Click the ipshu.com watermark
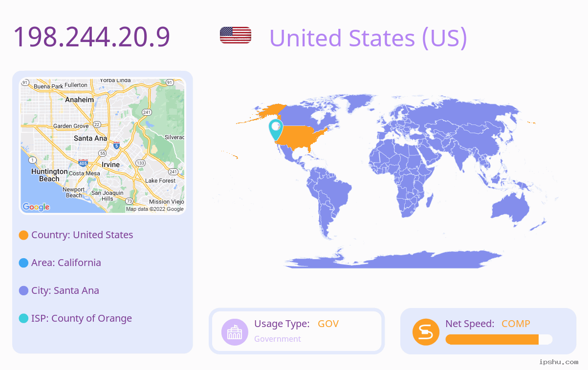 (559, 362)
